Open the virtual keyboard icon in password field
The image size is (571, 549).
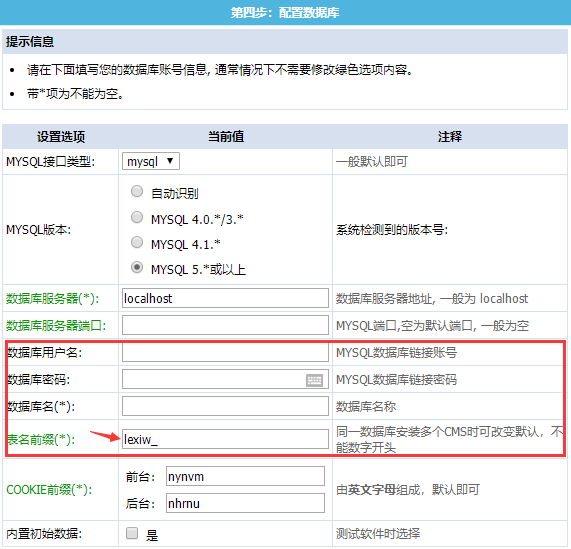(x=314, y=380)
